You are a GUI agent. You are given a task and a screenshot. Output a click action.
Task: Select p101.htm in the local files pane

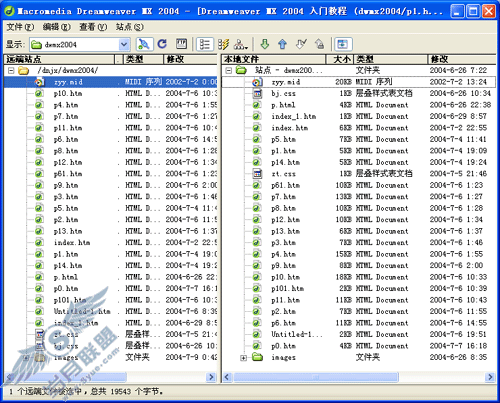point(287,288)
